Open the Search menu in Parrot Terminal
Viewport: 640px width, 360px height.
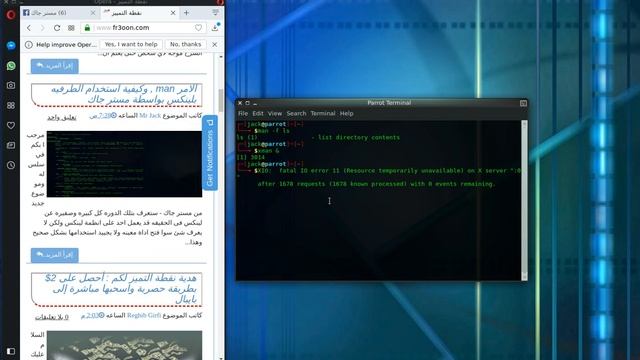tap(296, 113)
